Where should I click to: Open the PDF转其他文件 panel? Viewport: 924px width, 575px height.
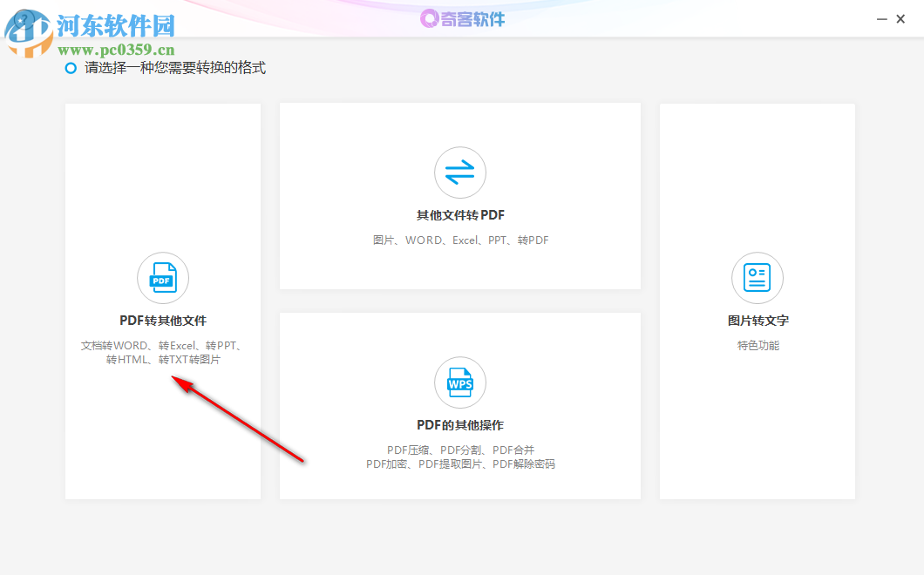pyautogui.click(x=162, y=301)
